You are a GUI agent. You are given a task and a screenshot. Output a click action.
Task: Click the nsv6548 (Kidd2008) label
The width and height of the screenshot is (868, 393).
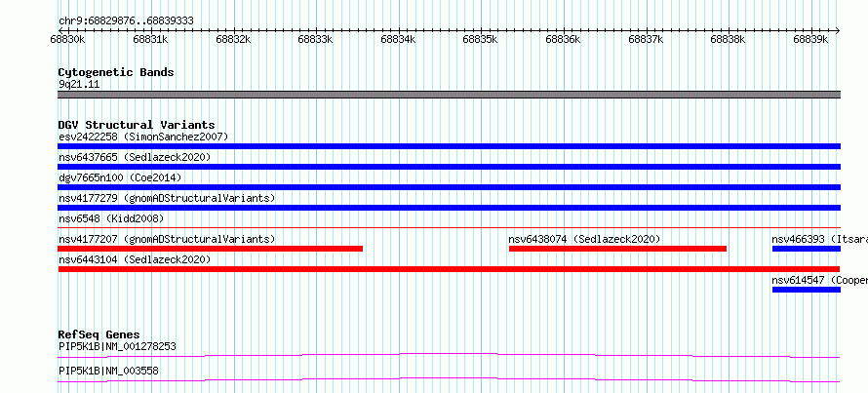(111, 218)
